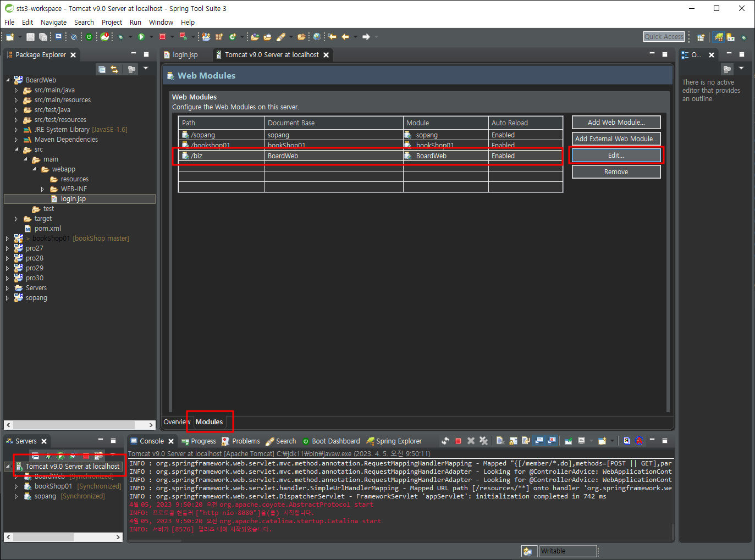
Task: Expand the target folder
Action: [16, 219]
